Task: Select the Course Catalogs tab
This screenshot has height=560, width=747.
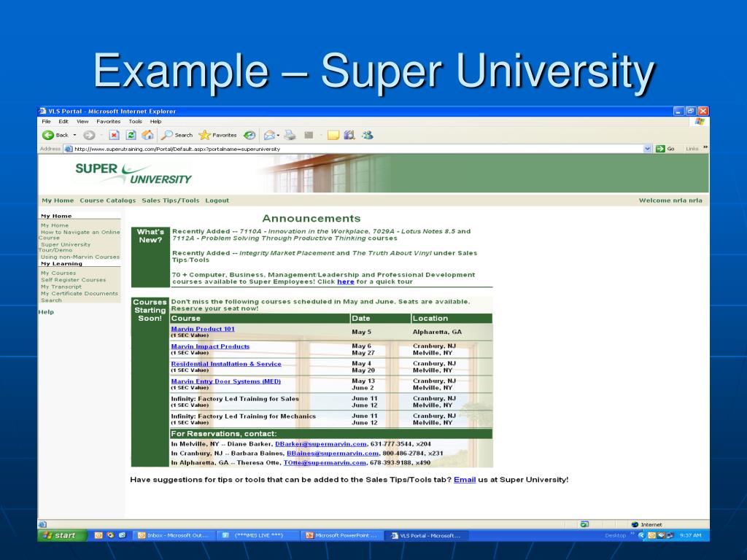Action: [x=108, y=201]
